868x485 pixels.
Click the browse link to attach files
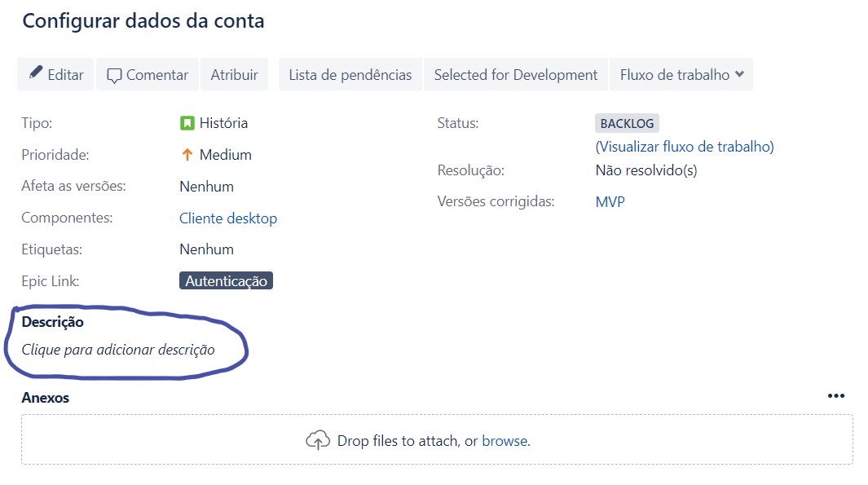[504, 441]
